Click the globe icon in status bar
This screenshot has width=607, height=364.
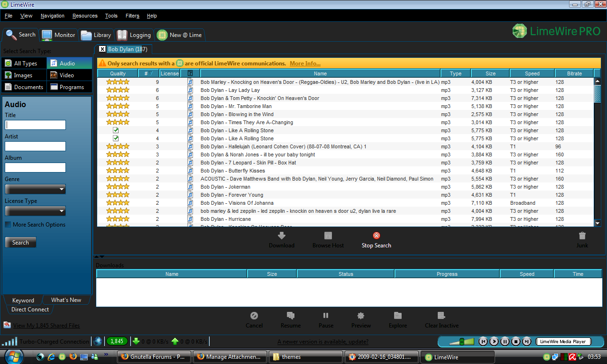pyautogui.click(x=98, y=341)
